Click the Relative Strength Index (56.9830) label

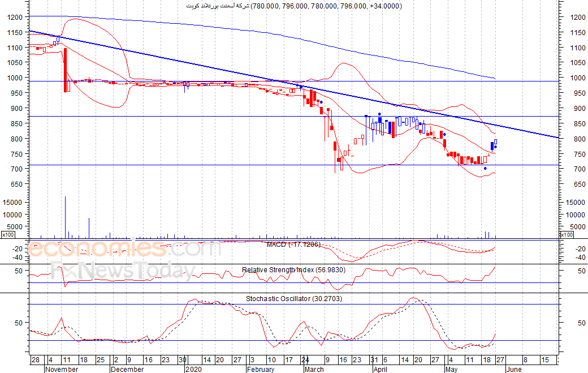coord(293,270)
